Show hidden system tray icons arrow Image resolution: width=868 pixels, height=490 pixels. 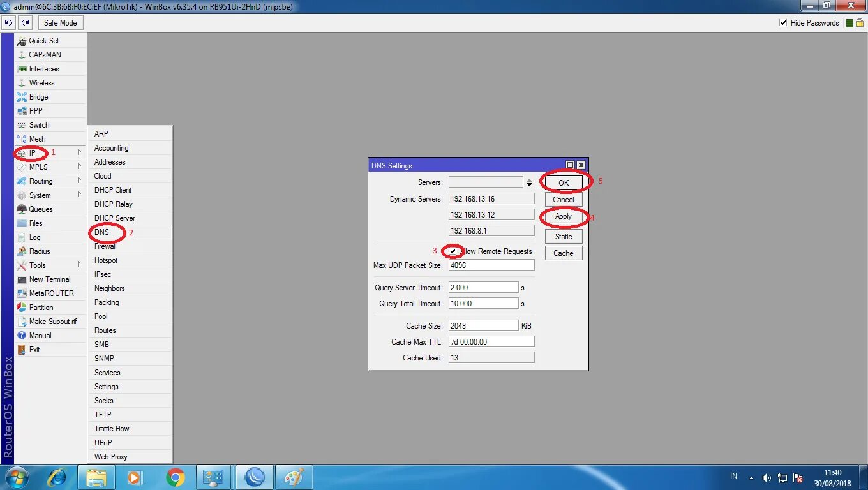click(752, 477)
